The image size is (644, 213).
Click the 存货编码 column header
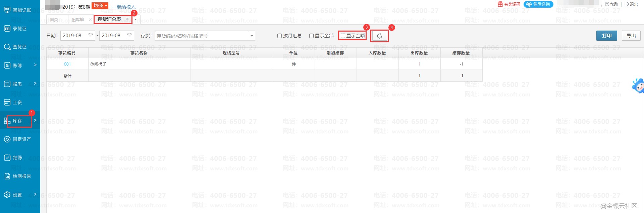pos(67,53)
